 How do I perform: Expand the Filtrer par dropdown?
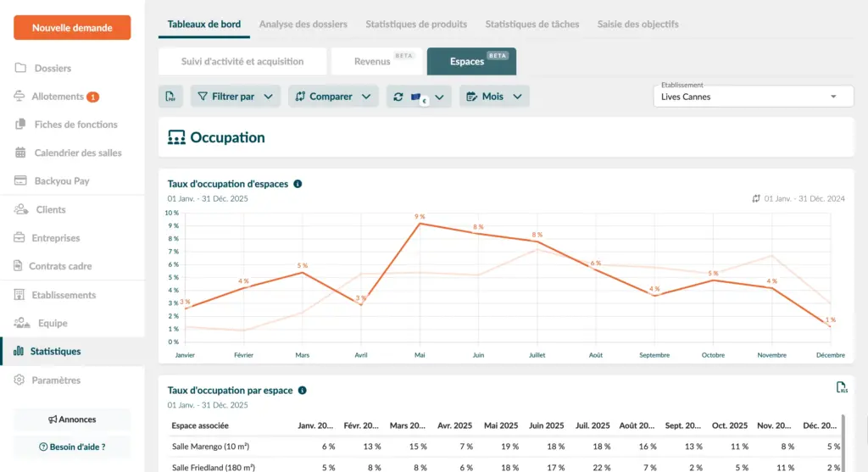(235, 97)
